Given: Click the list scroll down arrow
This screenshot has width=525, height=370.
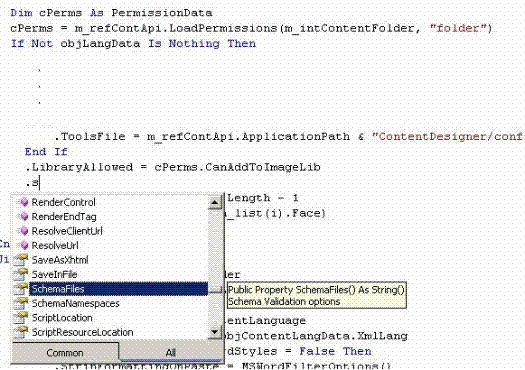Looking at the screenshot, I should click(215, 332).
